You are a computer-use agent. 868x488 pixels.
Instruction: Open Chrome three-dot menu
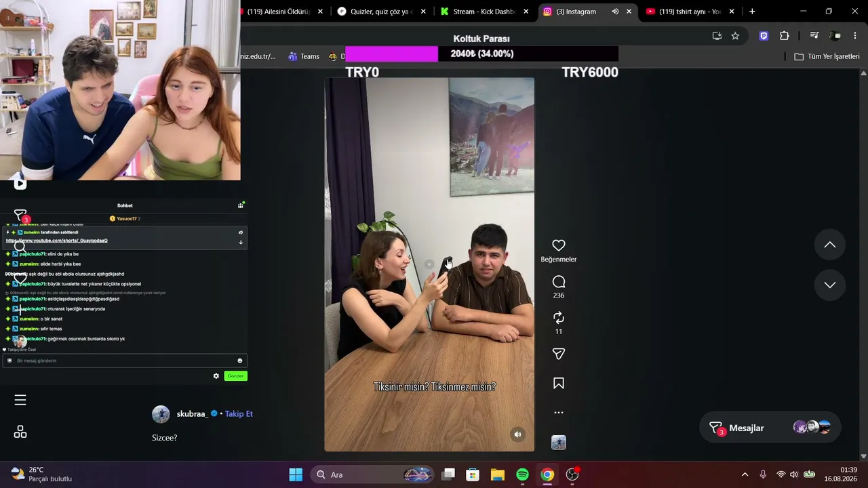pos(855,36)
